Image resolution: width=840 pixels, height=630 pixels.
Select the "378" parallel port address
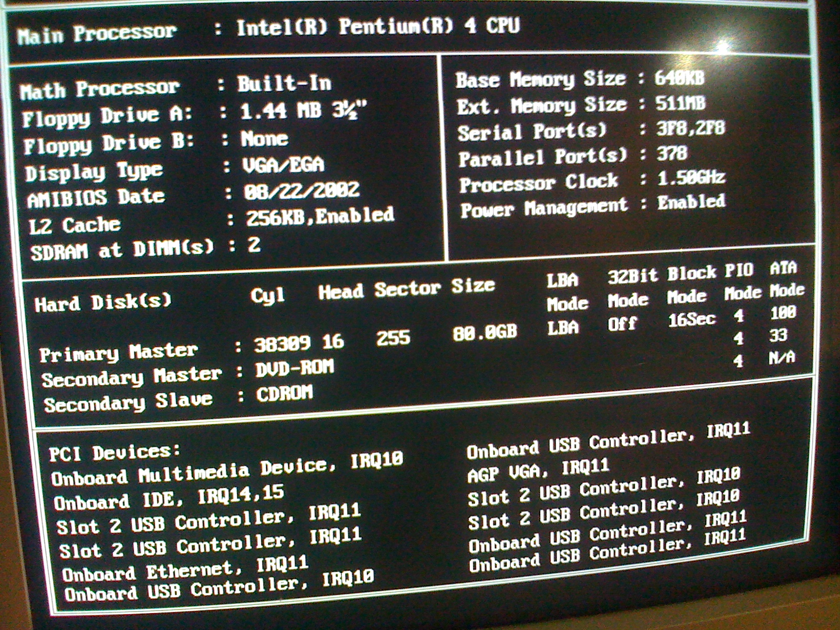click(x=673, y=153)
